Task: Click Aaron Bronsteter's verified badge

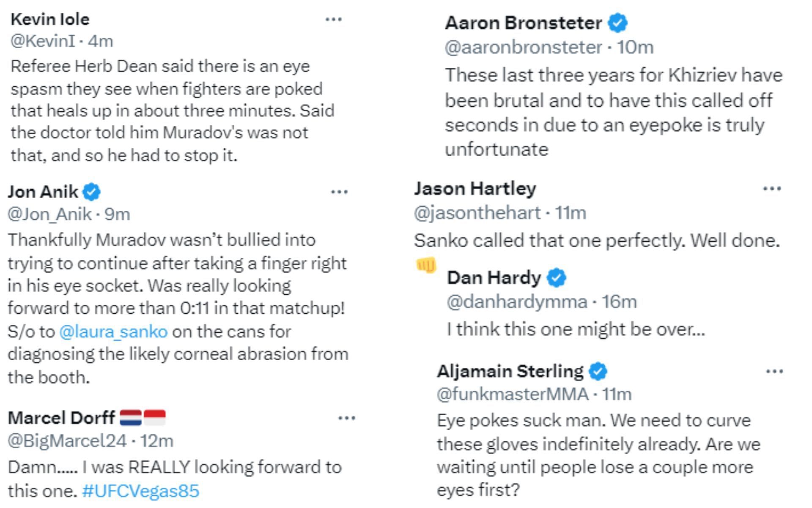Action: click(x=617, y=23)
